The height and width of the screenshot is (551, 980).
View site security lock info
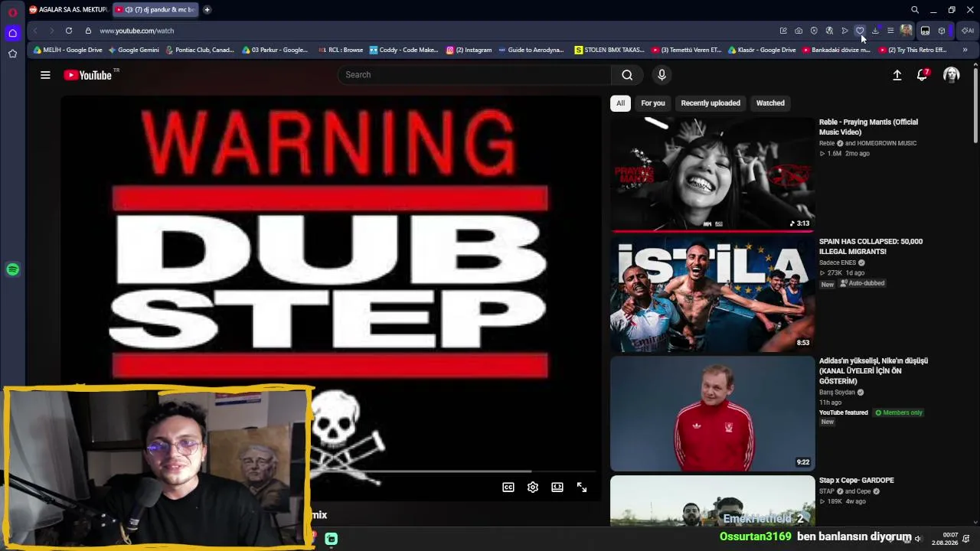point(88,31)
